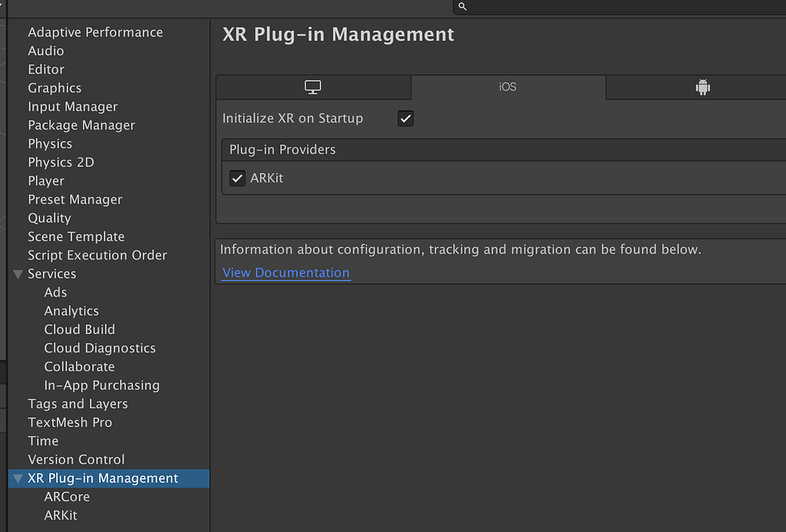786x532 pixels.
Task: Open ARCore under XR Plug-in Management
Action: point(67,497)
